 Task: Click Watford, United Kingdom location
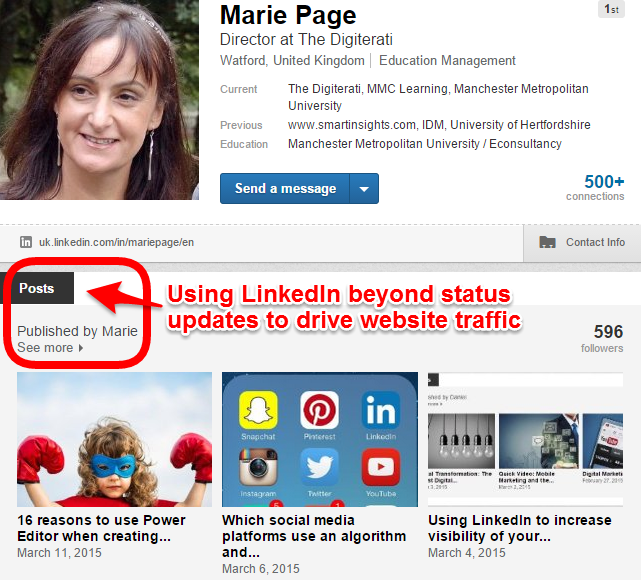pos(292,60)
